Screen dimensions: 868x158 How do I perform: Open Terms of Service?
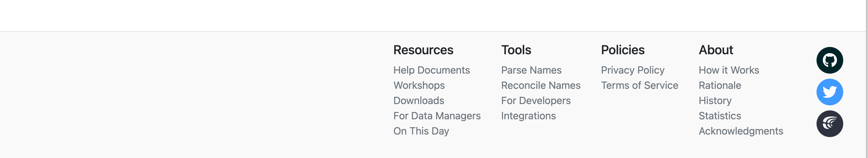pos(639,85)
